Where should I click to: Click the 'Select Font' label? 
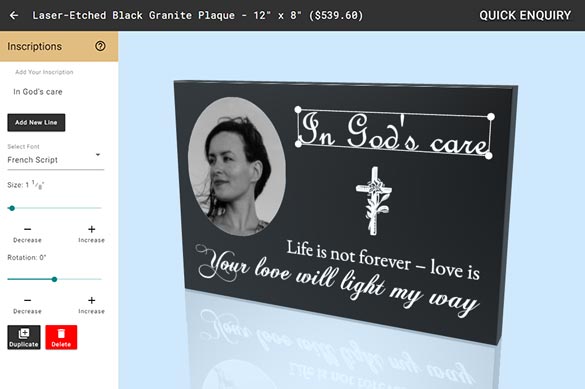24,147
